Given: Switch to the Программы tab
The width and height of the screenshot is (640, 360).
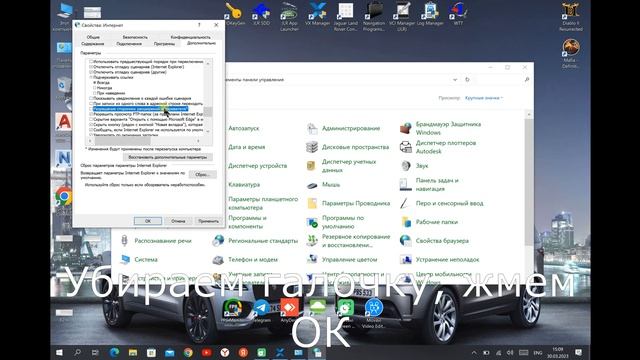Looking at the screenshot, I should pyautogui.click(x=164, y=44).
